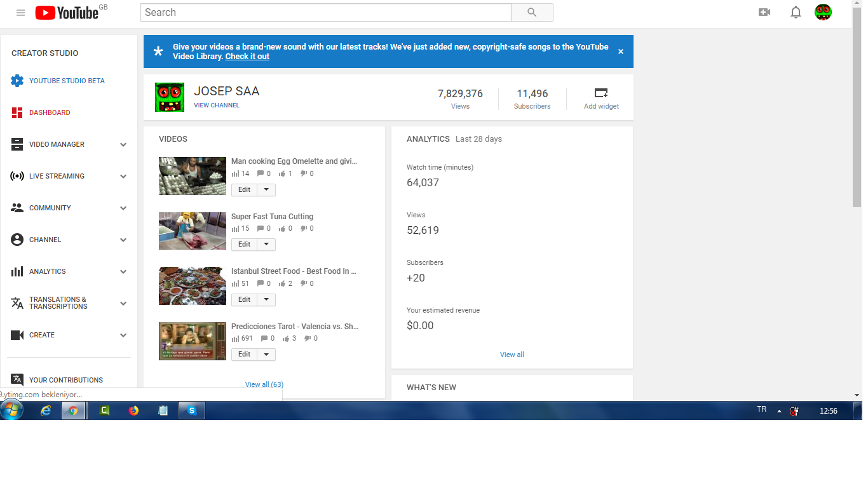The height and width of the screenshot is (488, 868).
Task: Open the hamburger guide menu icon
Action: [20, 13]
